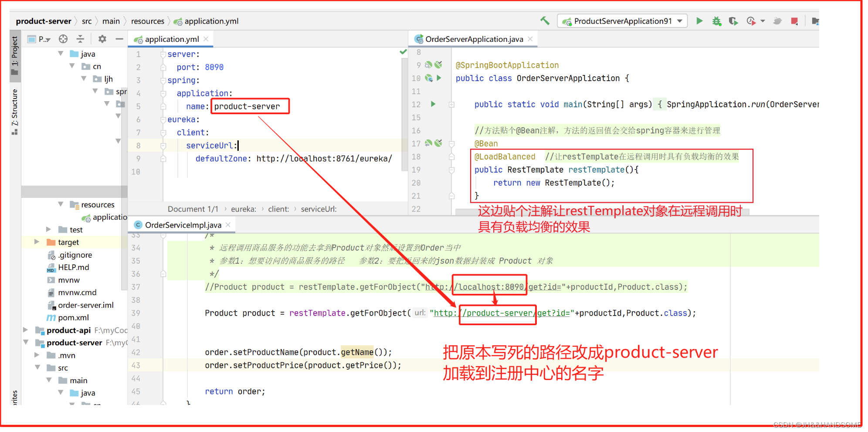Collapse all using the Project panel toolbar icon

pyautogui.click(x=80, y=39)
